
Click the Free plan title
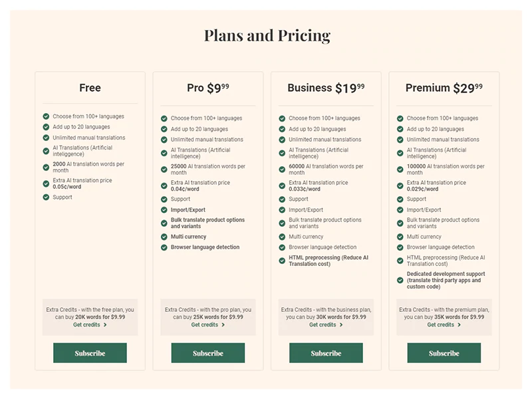(90, 88)
